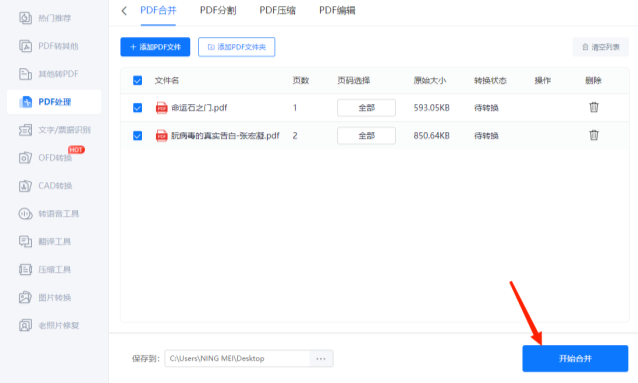
Task: Start merging with 开始合并 button
Action: click(x=575, y=359)
